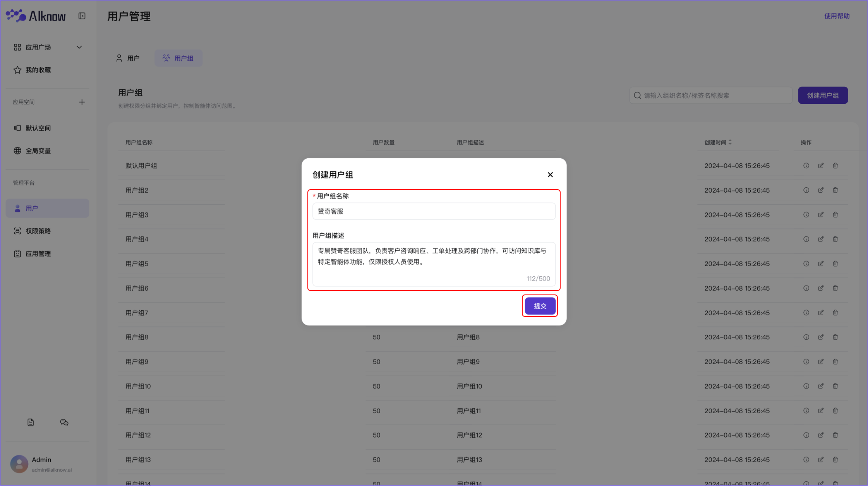Delete the 用户组3 entry

[835, 214]
